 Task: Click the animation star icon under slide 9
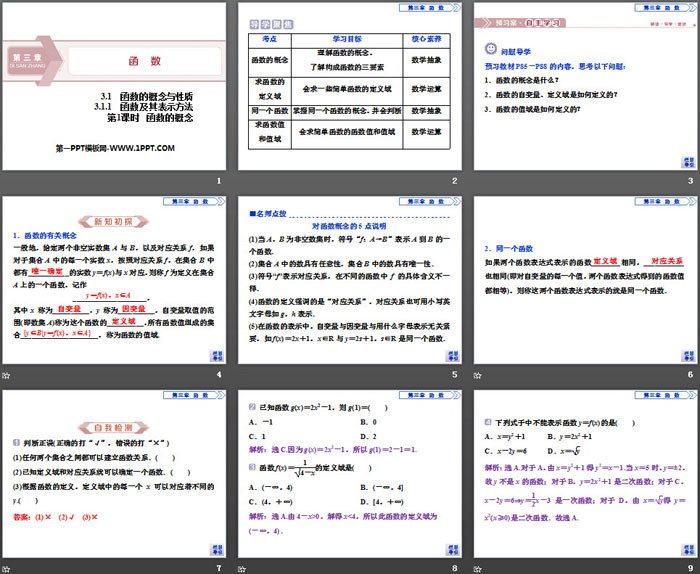coord(477,569)
